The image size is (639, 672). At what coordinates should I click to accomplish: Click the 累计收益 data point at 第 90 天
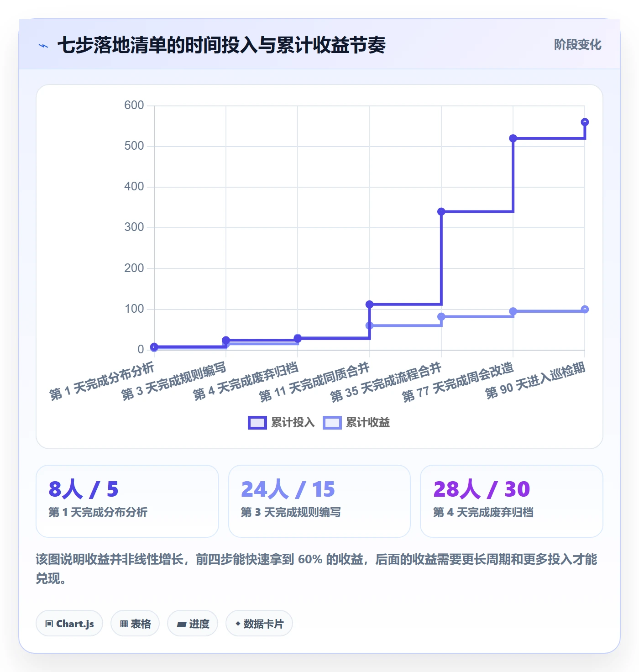tap(585, 309)
